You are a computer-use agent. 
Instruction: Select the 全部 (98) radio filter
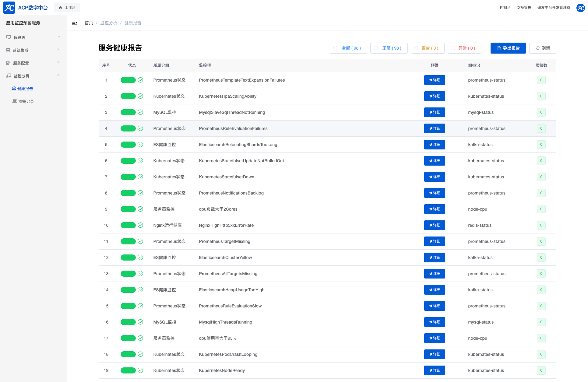point(335,48)
